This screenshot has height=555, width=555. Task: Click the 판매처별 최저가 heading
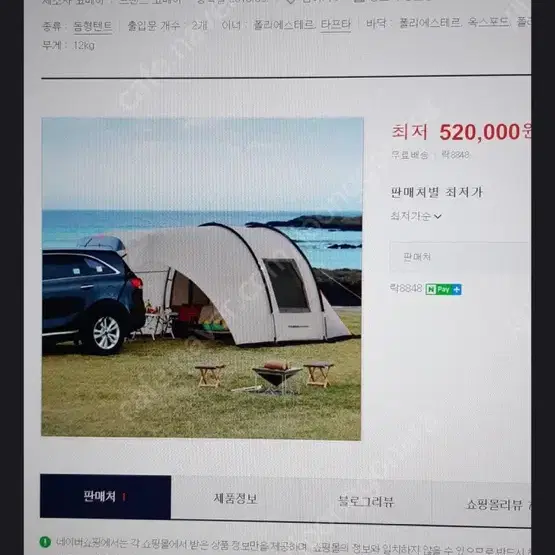coord(436,193)
